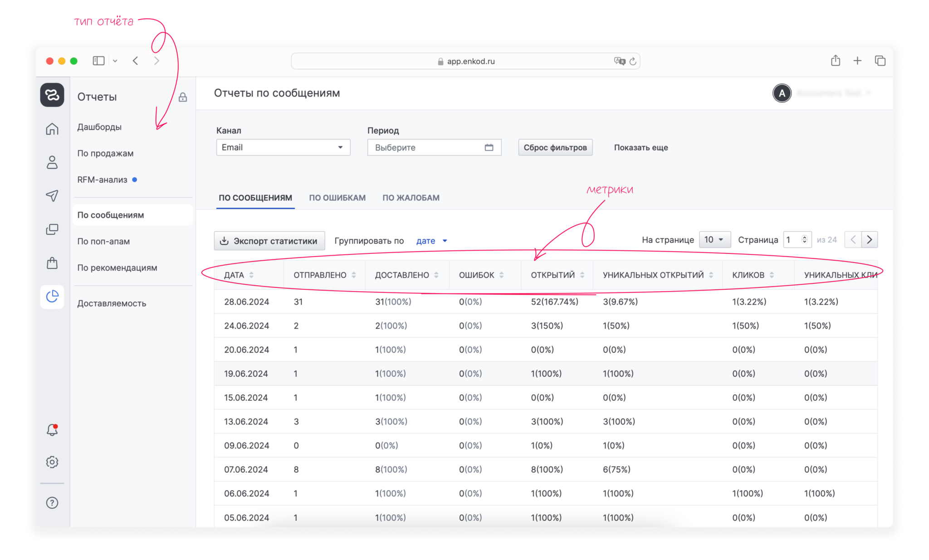
Task: Open the На странице 10 dropdown
Action: tap(714, 239)
